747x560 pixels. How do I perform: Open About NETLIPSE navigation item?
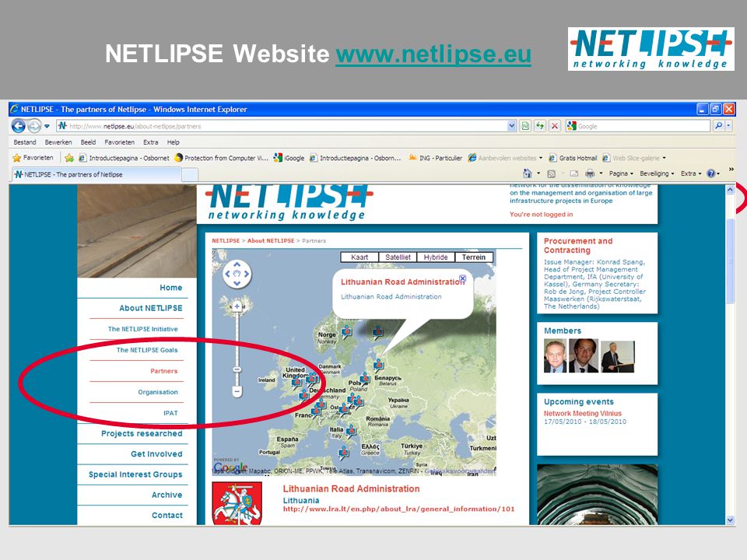click(x=150, y=308)
